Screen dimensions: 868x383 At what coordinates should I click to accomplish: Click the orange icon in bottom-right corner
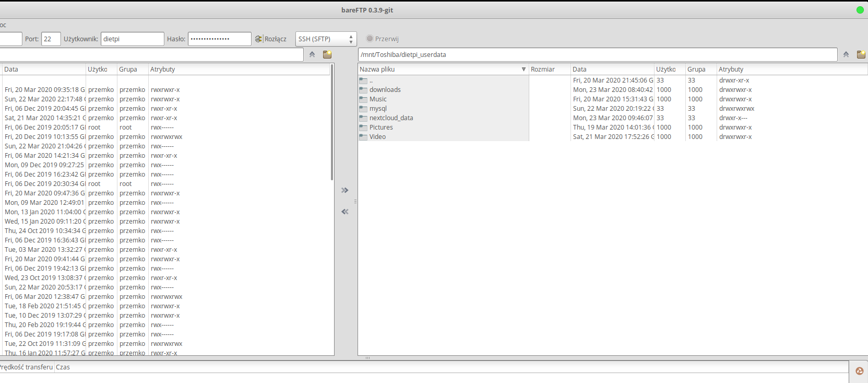point(859,371)
